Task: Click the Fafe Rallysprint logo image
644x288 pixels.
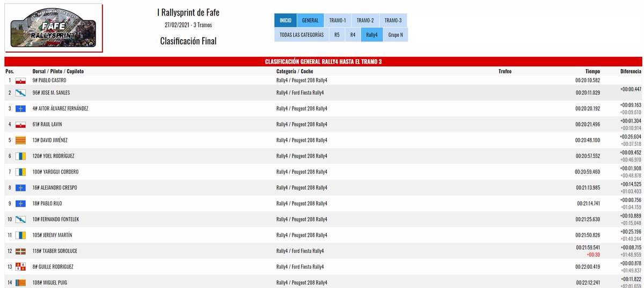Action: pyautogui.click(x=54, y=27)
